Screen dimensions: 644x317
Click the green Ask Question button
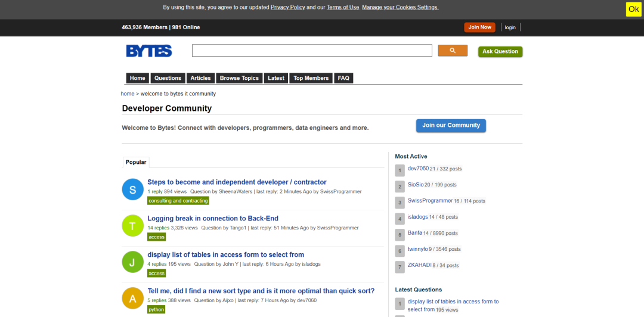[500, 52]
